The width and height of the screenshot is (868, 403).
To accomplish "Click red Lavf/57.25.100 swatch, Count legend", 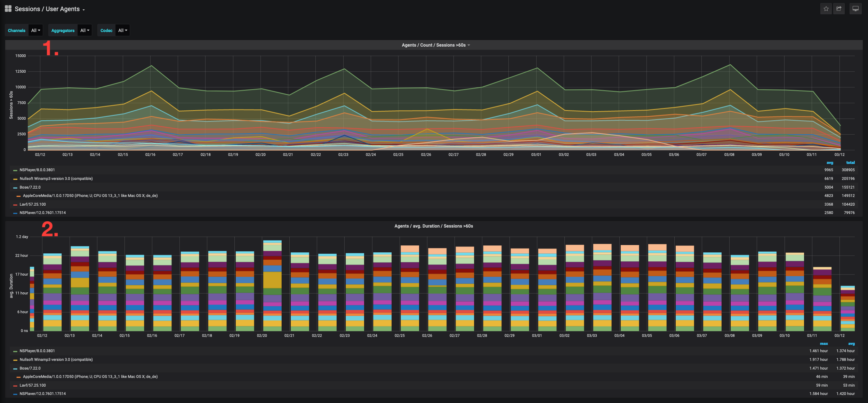I will click(x=15, y=205).
